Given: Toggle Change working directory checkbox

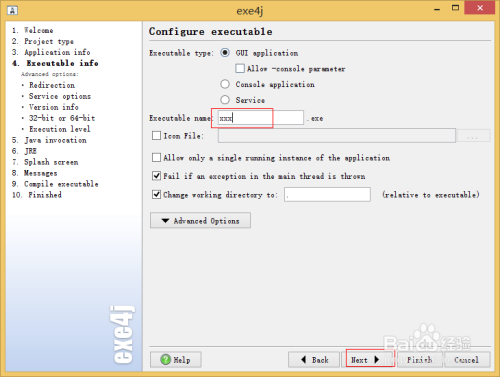Looking at the screenshot, I should [156, 194].
